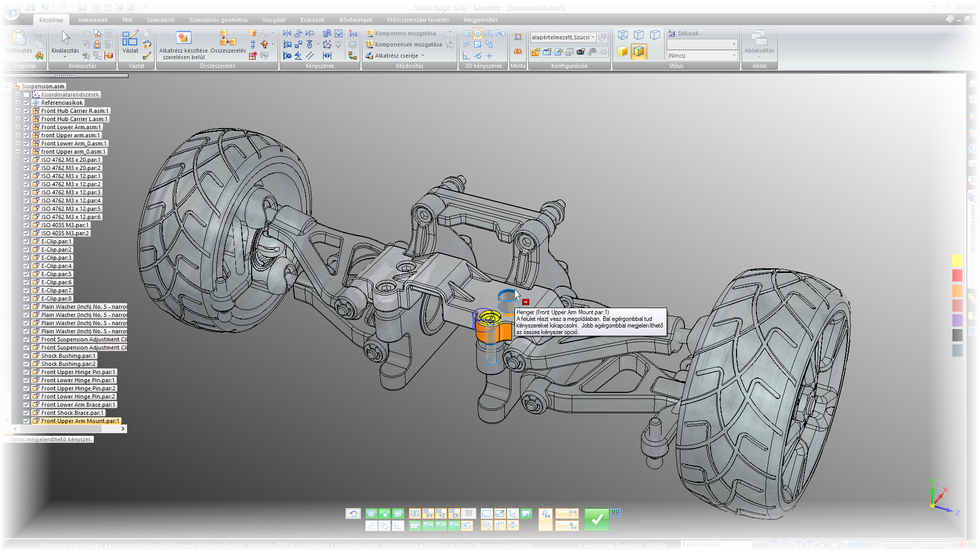Viewport: 980px width, 551px height.
Task: Toggle concentric live rule in bottom toolbar
Action: coord(372,513)
